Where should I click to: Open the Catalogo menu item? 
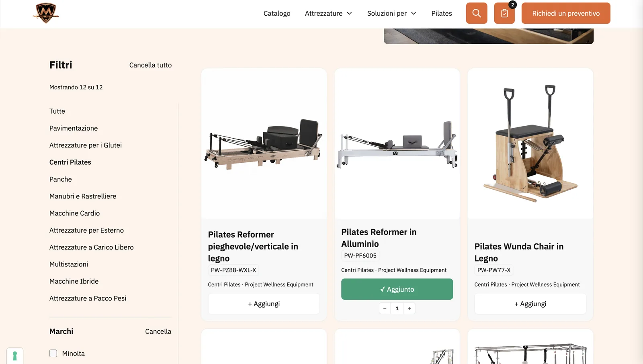point(277,13)
